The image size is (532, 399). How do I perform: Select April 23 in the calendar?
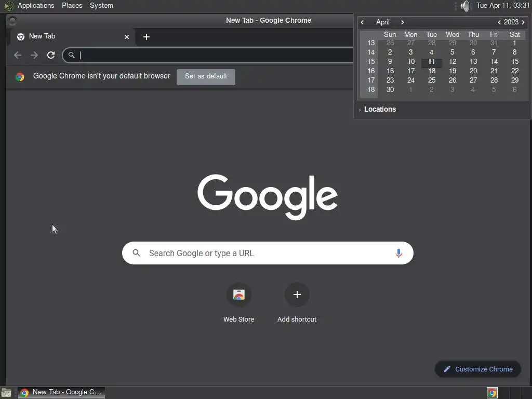coord(390,81)
